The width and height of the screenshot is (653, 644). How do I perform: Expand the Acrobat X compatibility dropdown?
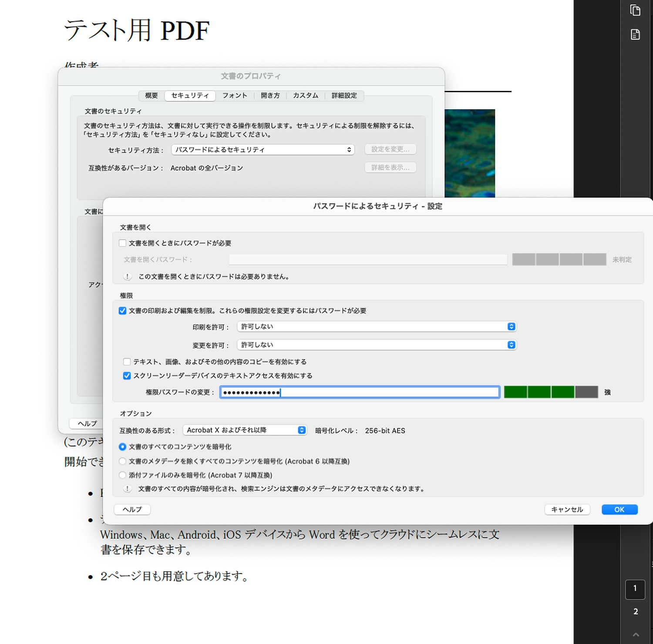pos(245,430)
